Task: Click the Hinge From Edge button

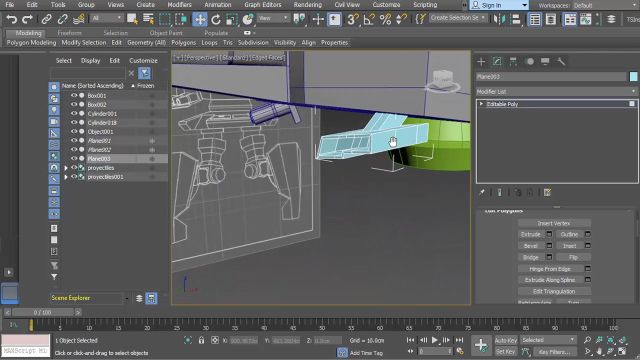Action: (550, 269)
